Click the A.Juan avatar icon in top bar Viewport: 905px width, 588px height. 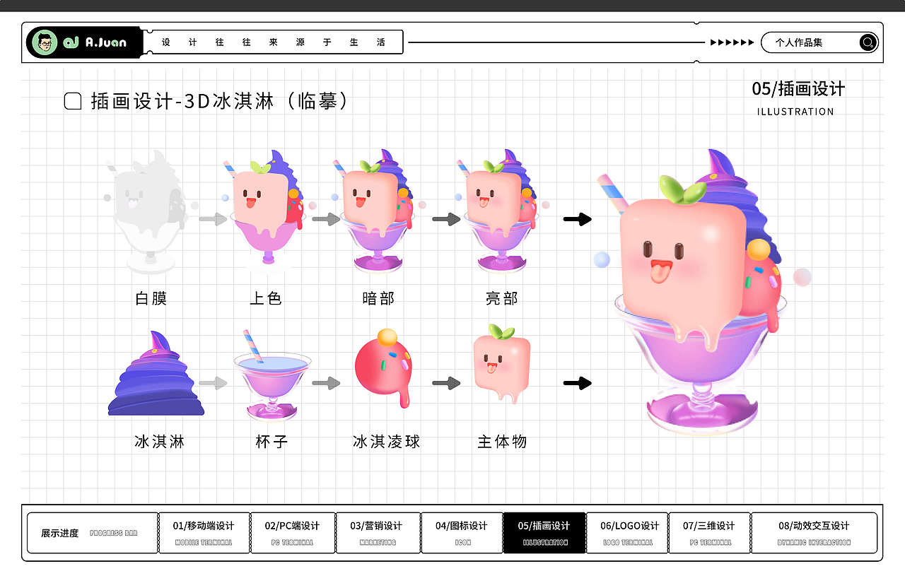coord(45,42)
